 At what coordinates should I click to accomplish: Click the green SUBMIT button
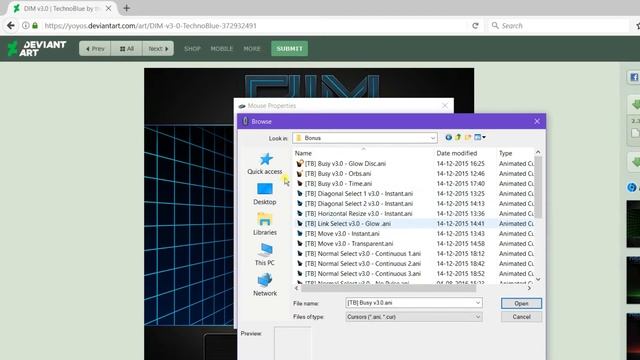(x=289, y=49)
